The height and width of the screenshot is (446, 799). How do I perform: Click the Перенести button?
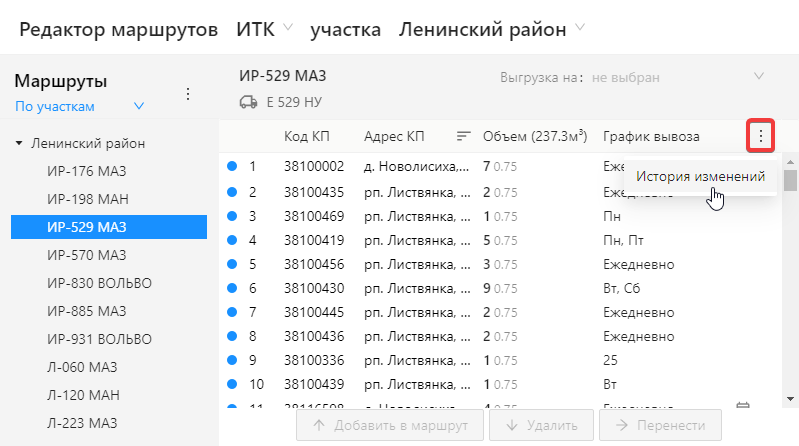click(658, 426)
